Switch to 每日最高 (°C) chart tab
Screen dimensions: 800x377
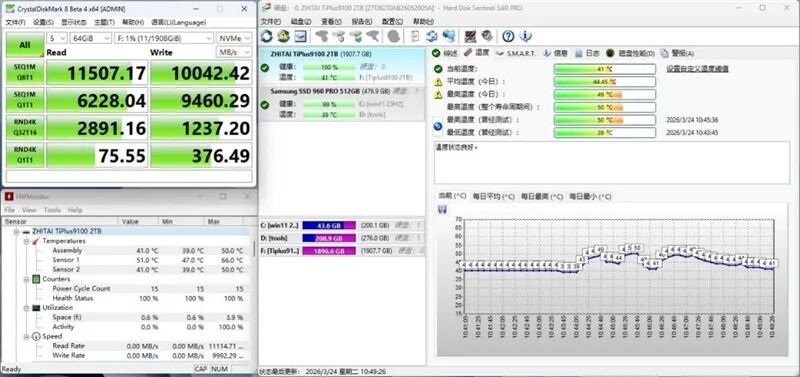[x=541, y=196]
